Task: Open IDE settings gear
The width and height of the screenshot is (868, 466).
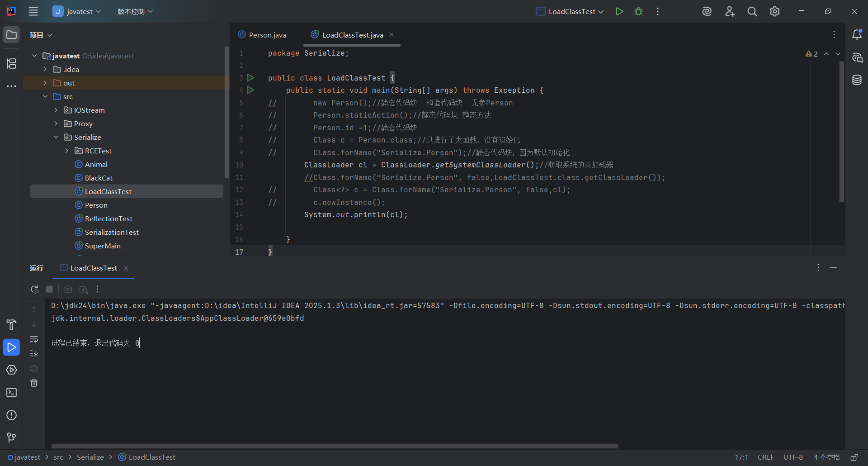Action: pyautogui.click(x=775, y=11)
